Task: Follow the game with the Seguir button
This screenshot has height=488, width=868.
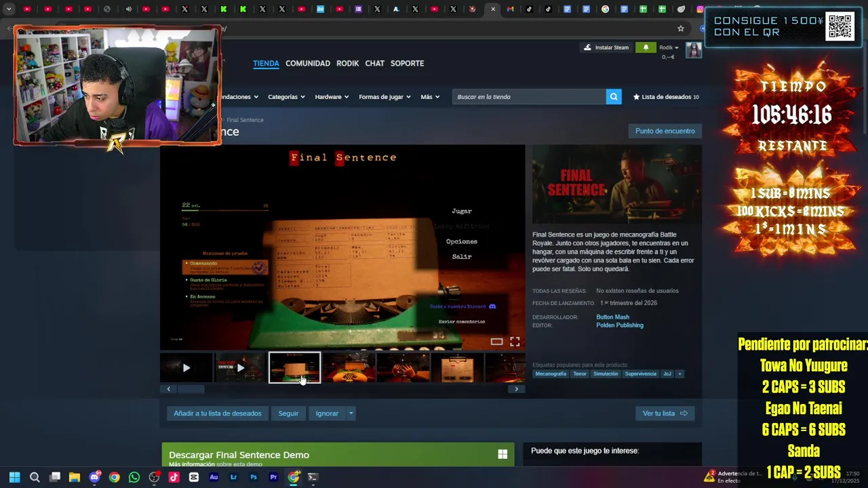Action: [x=288, y=413]
